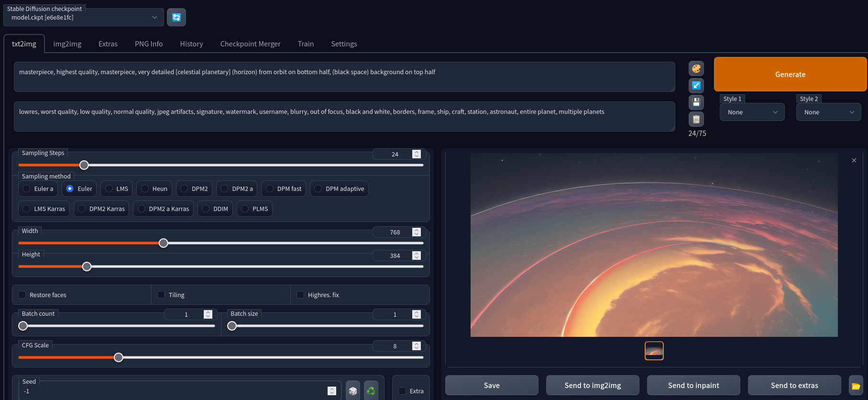This screenshot has width=868, height=400.
Task: Enable the Tiling checkbox
Action: tap(161, 295)
